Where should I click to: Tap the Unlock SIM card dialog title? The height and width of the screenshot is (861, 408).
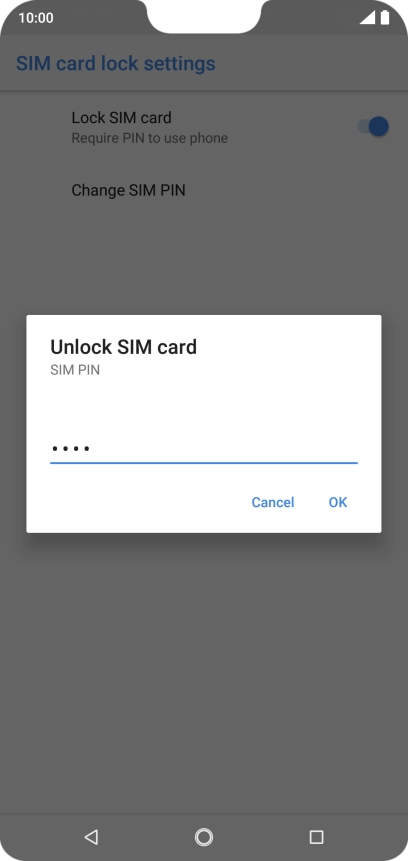click(123, 347)
